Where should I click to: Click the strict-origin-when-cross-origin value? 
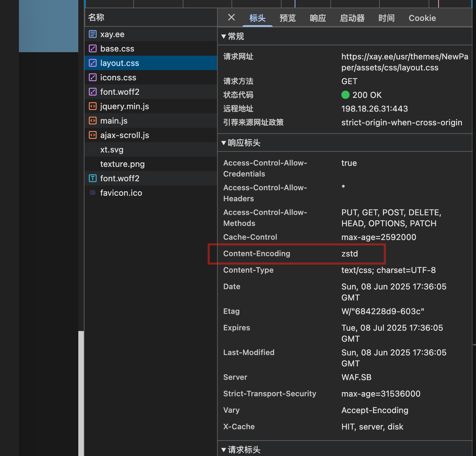[x=402, y=123]
